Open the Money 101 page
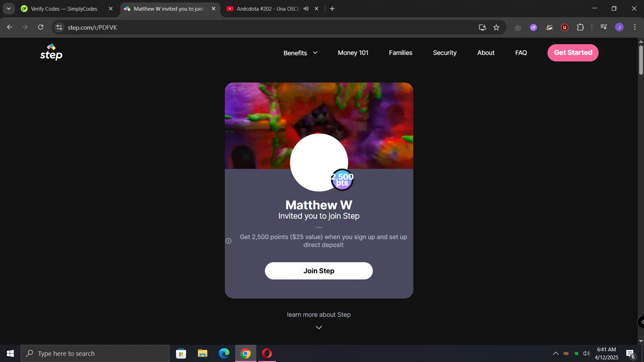The width and height of the screenshot is (644, 362). 353,53
